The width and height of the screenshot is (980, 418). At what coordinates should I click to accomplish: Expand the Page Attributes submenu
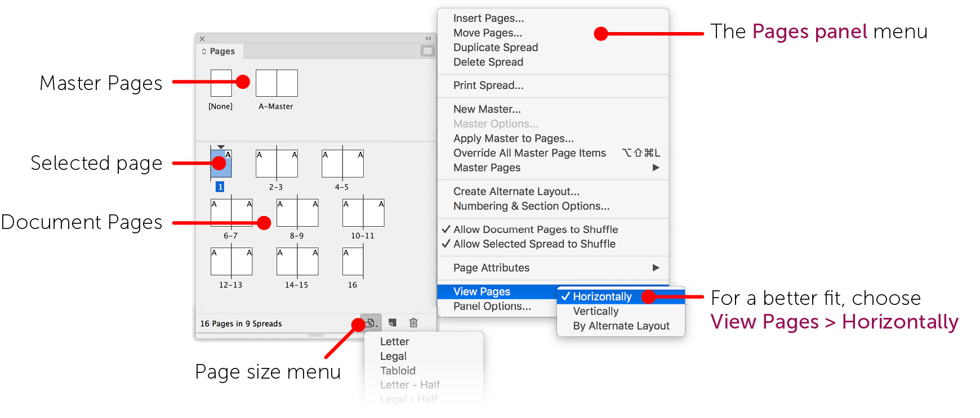553,268
